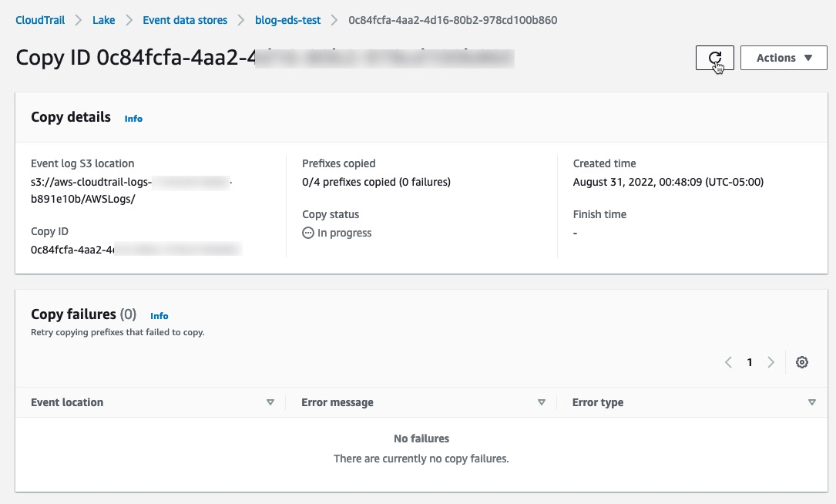Go to Event data stores breadcrumb
836x504 pixels.
tap(185, 20)
